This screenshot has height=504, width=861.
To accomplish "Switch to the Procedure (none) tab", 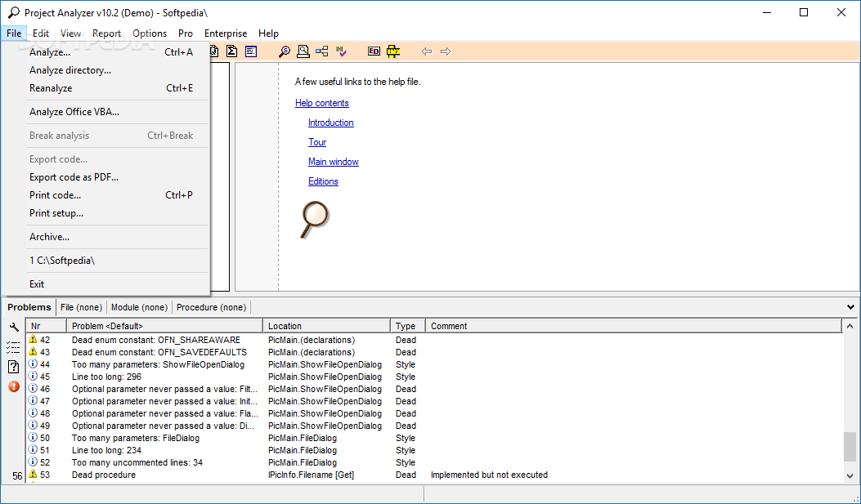I will (x=212, y=307).
